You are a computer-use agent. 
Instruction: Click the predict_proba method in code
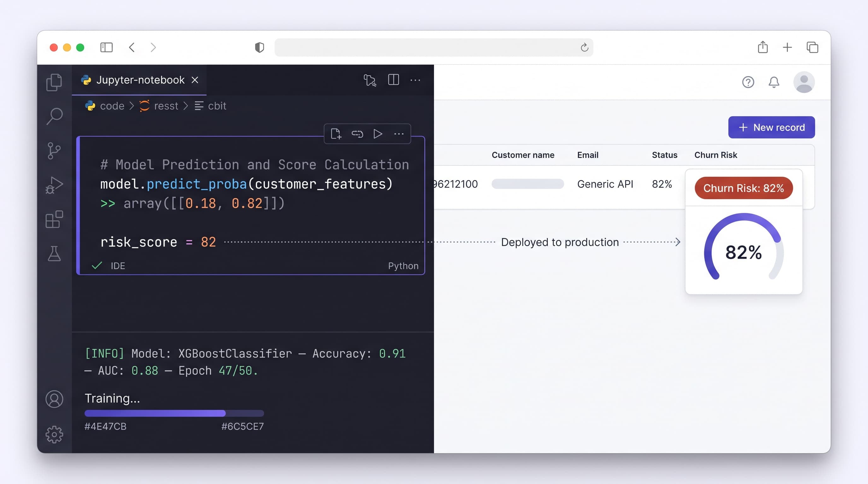(x=196, y=184)
